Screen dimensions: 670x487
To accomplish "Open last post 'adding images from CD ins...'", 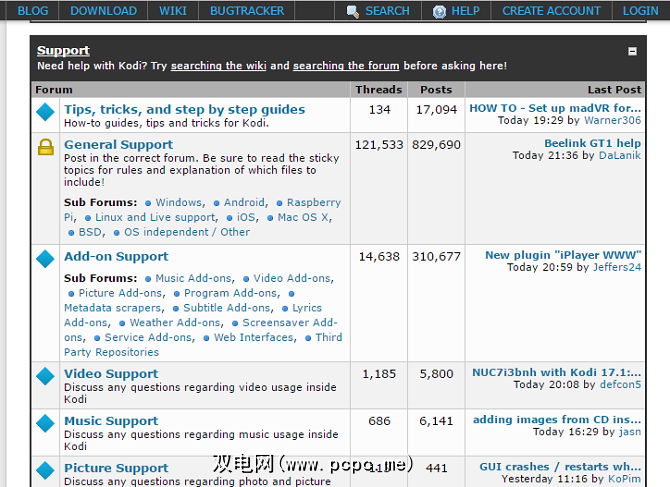I will click(557, 420).
